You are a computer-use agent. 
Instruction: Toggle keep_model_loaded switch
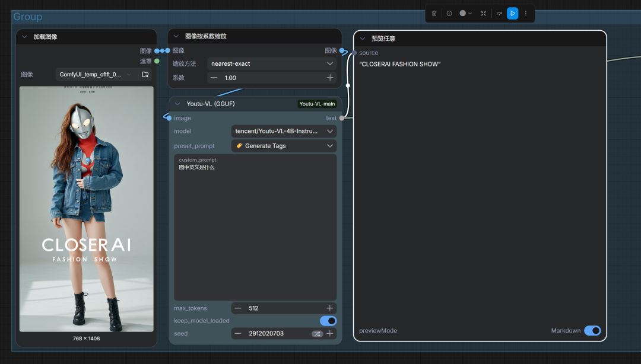click(328, 321)
